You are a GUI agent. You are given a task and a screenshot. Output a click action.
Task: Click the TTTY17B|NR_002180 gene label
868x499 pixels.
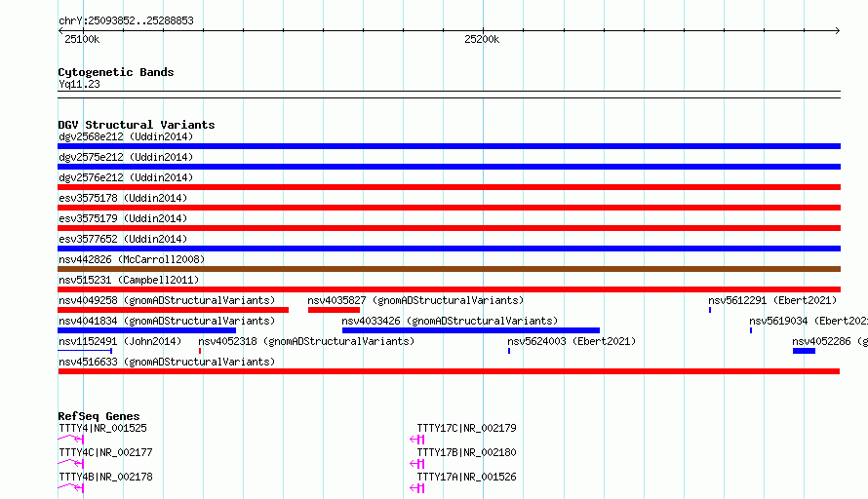(x=466, y=452)
